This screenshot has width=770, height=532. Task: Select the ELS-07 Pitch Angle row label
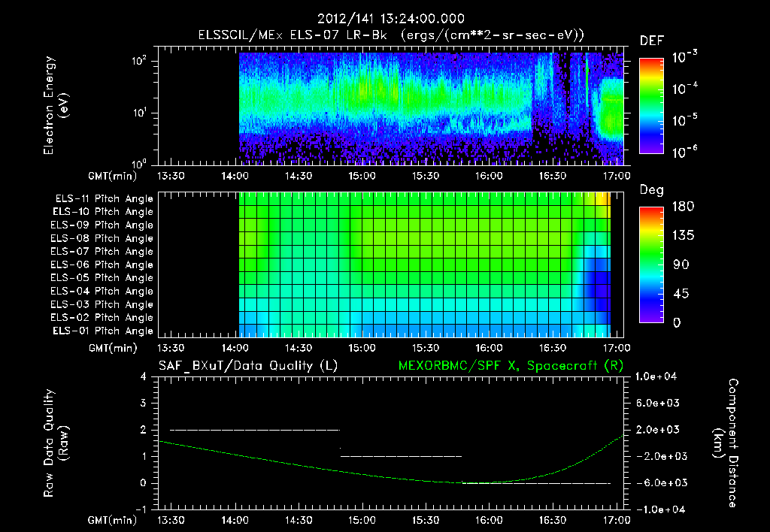point(102,252)
